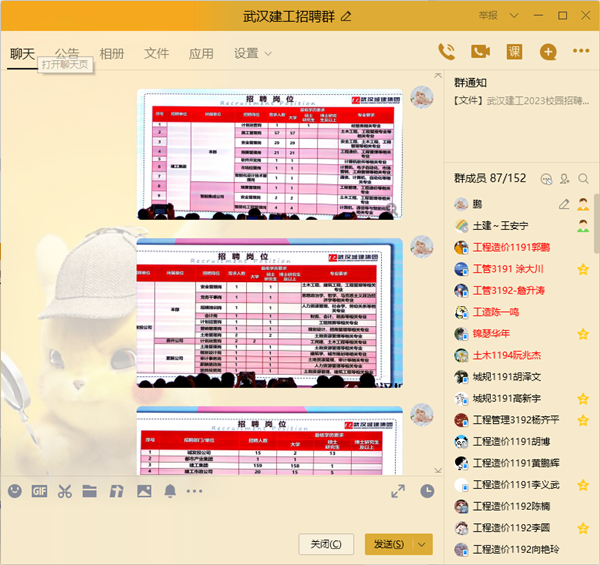Screen dimensions: 600x565
Task: Open message history clock icon
Action: pyautogui.click(x=427, y=491)
